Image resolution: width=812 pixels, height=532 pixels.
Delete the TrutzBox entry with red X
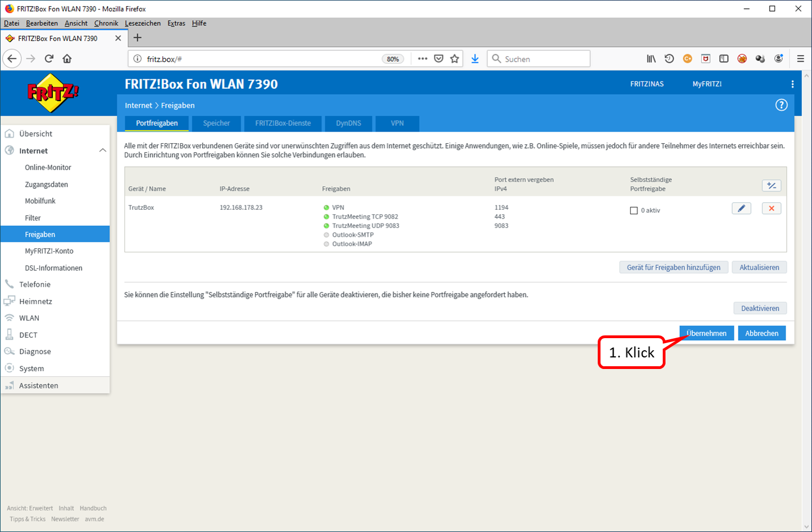click(x=771, y=208)
